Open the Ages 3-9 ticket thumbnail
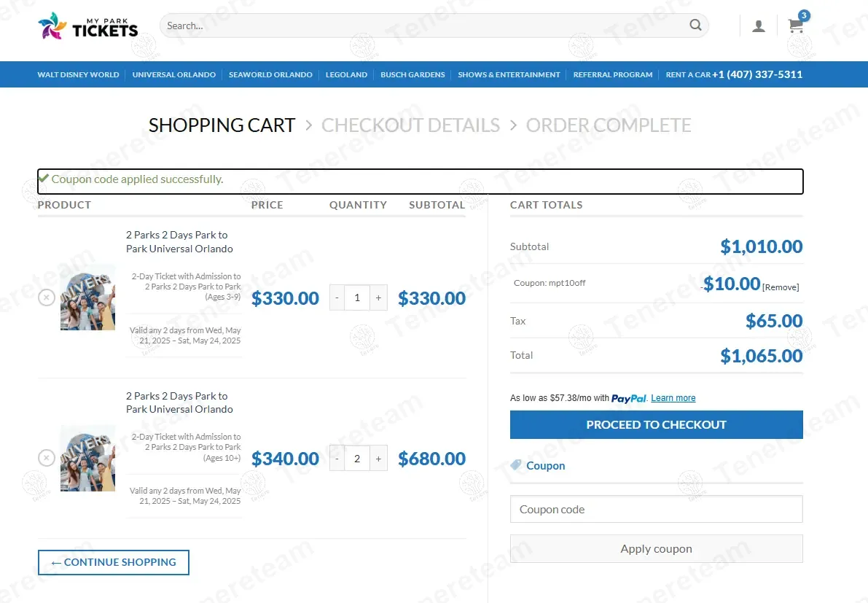 coord(87,297)
